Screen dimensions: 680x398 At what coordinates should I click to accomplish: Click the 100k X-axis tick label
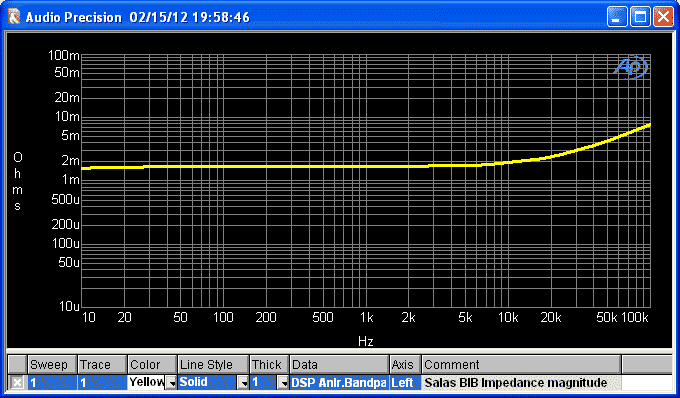(635, 318)
